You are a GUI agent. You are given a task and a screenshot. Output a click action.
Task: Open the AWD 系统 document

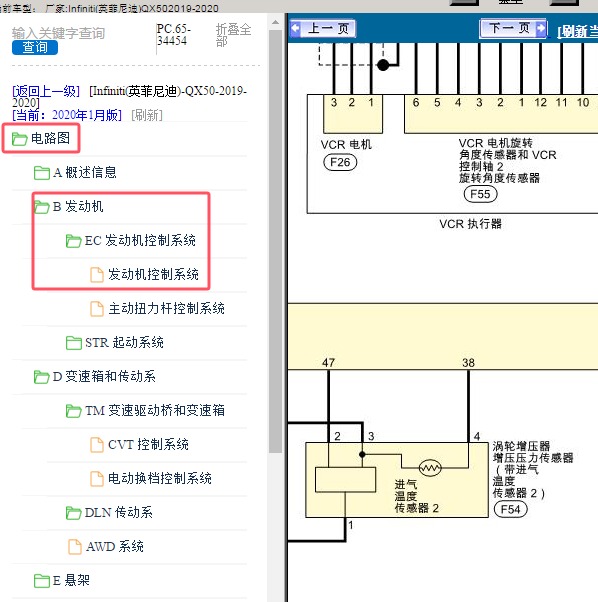pyautogui.click(x=115, y=546)
